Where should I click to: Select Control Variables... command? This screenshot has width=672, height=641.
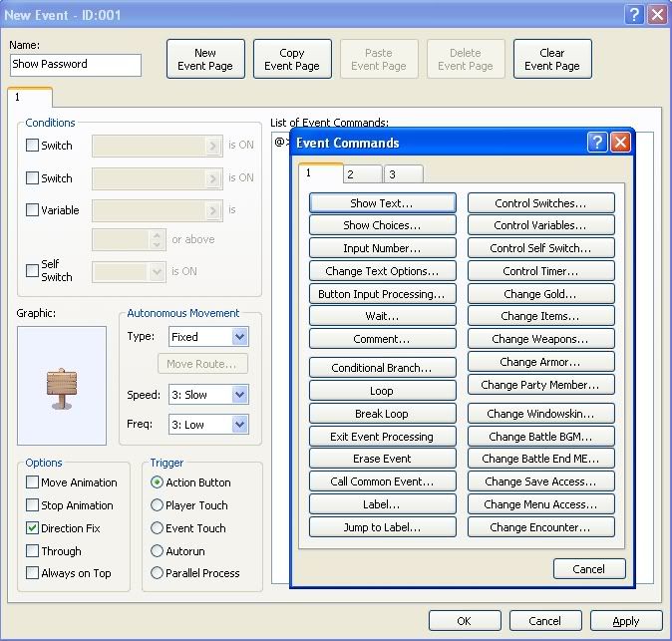coord(540,225)
